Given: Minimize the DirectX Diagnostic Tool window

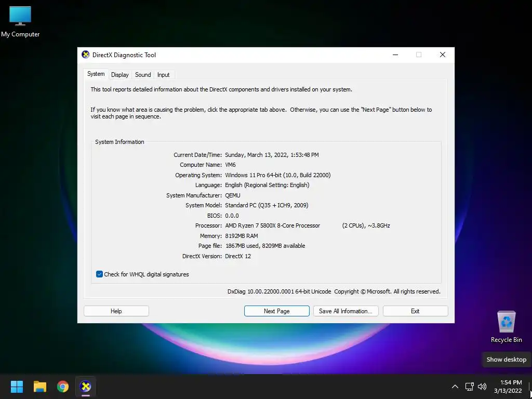Looking at the screenshot, I should [x=395, y=55].
